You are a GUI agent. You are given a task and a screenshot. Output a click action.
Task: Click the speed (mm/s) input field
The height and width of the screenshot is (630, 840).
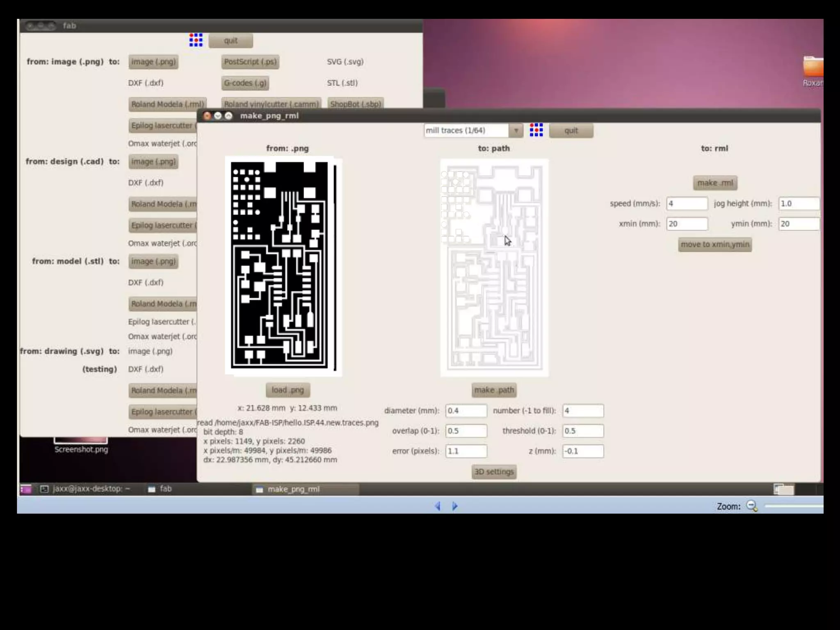[687, 203]
